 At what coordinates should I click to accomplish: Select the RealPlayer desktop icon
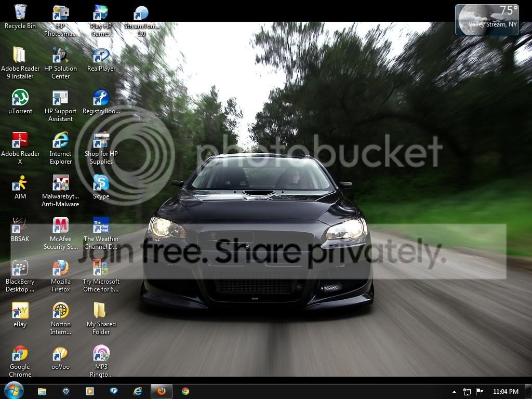coord(101,60)
